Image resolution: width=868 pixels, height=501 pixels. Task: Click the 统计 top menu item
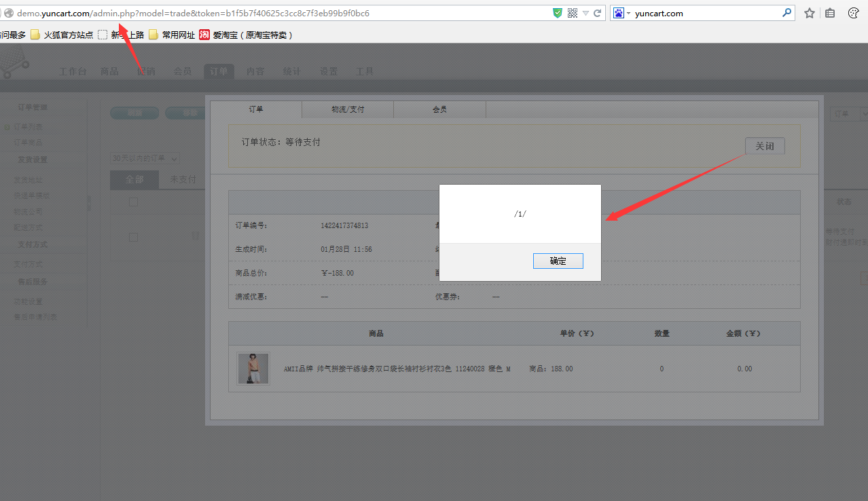292,71
